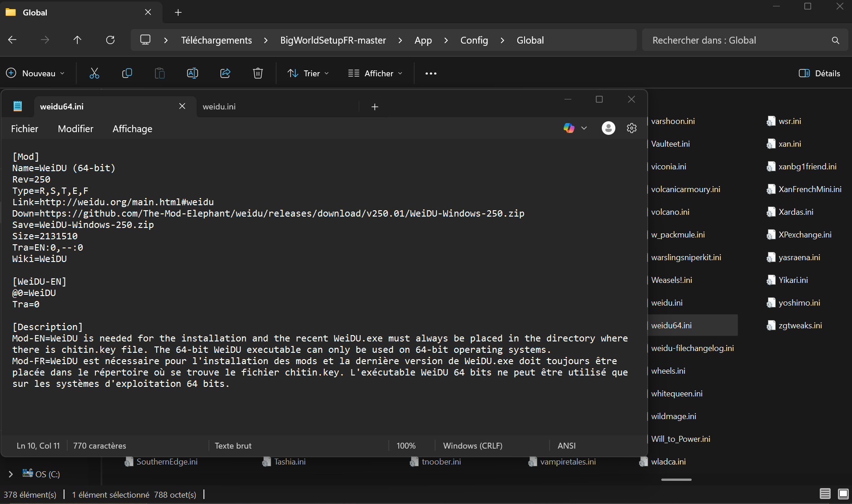Click the horizontal scrollbar in Explorer

[676, 479]
